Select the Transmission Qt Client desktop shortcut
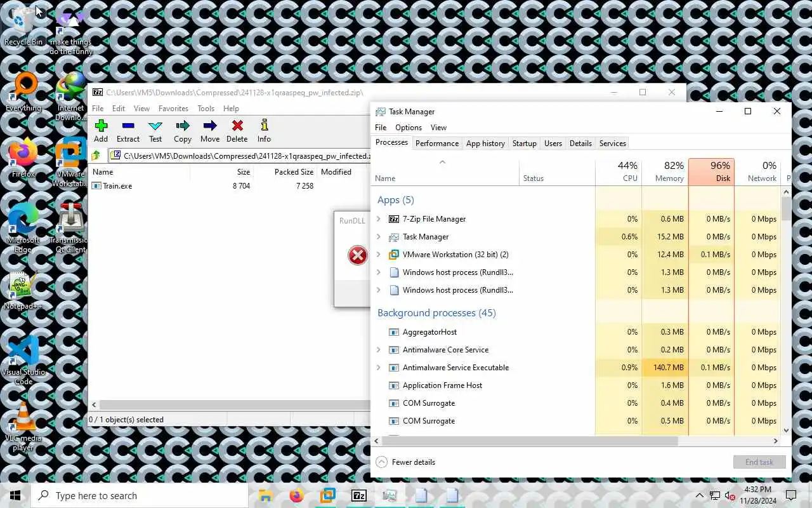This screenshot has height=508, width=812. (71, 229)
